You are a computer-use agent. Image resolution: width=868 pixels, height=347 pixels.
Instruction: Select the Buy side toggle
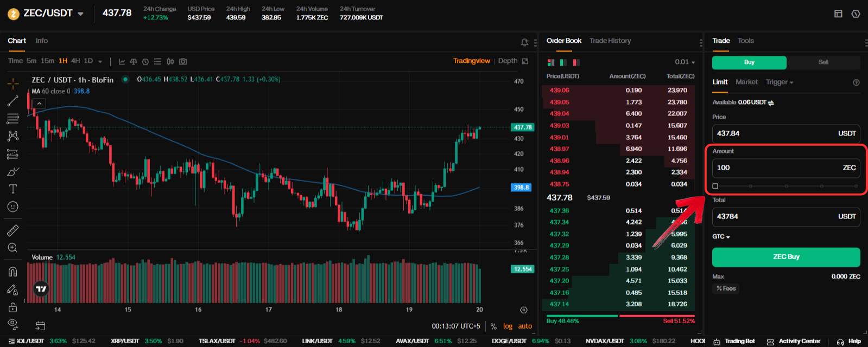(749, 62)
